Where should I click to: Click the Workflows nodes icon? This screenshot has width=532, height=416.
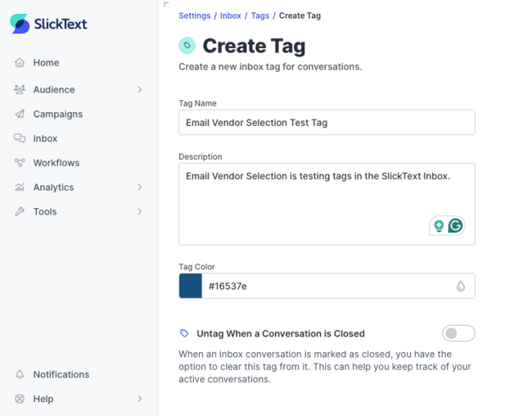point(20,163)
